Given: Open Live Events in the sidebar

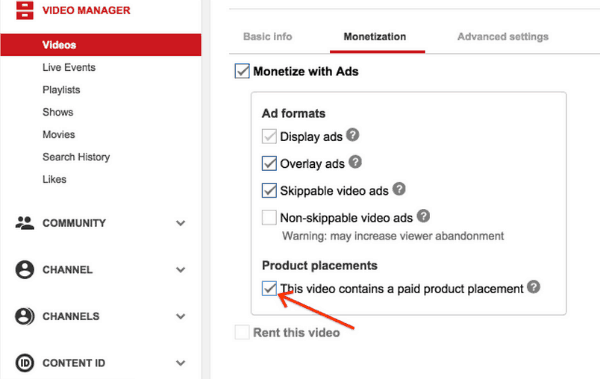Looking at the screenshot, I should (x=69, y=67).
